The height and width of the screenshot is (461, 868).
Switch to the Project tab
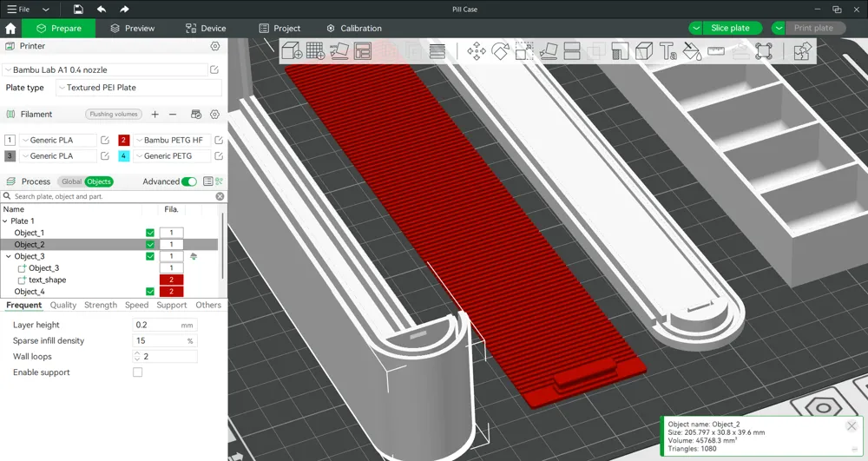coord(279,29)
